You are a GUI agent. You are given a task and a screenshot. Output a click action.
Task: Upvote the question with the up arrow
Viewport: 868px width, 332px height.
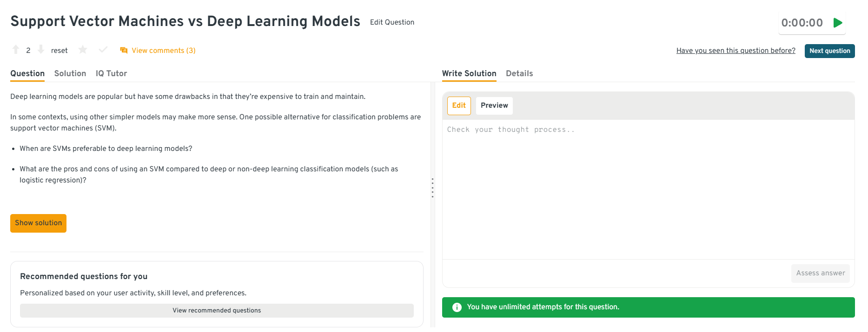[16, 50]
